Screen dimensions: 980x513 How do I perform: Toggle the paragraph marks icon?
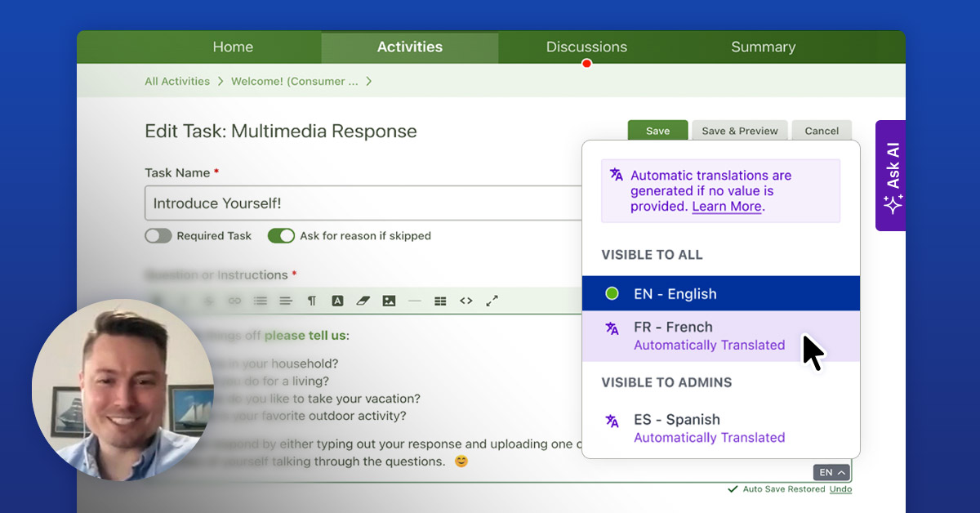tap(311, 301)
